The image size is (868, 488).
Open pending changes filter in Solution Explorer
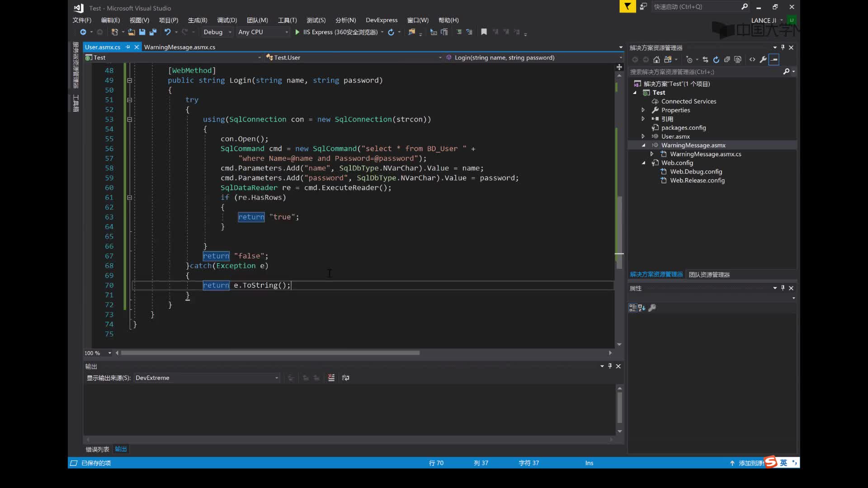tap(689, 60)
